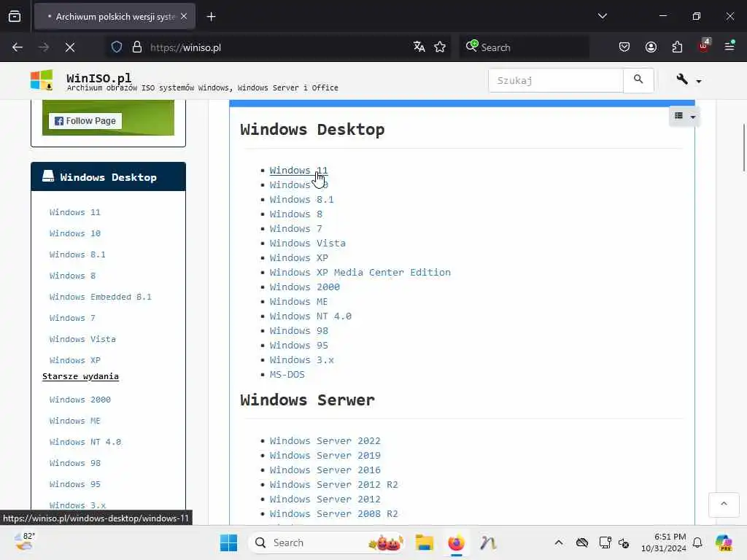Open Windows 8.1 link in main list
This screenshot has width=747, height=560.
point(301,200)
